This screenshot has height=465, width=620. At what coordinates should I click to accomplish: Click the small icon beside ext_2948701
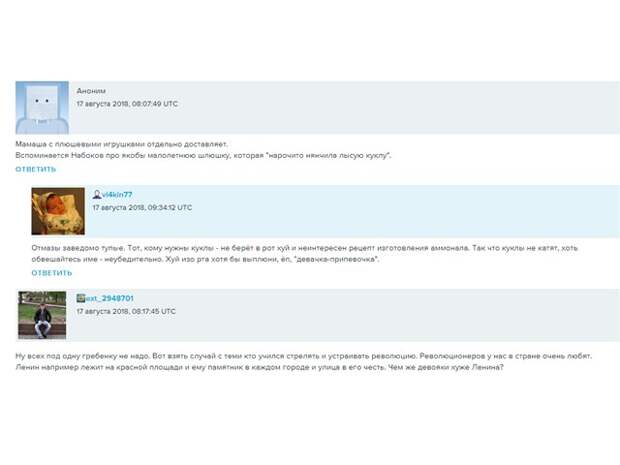tap(81, 298)
